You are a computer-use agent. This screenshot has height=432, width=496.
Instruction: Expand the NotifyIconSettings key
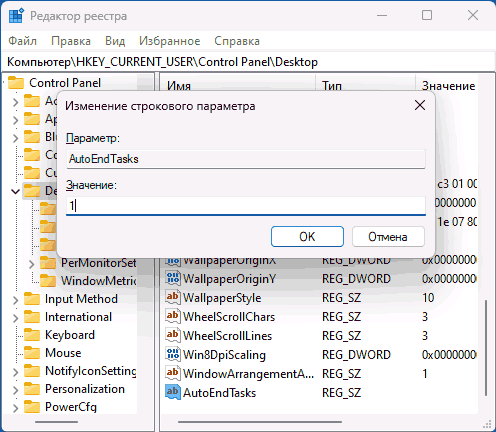tap(15, 372)
